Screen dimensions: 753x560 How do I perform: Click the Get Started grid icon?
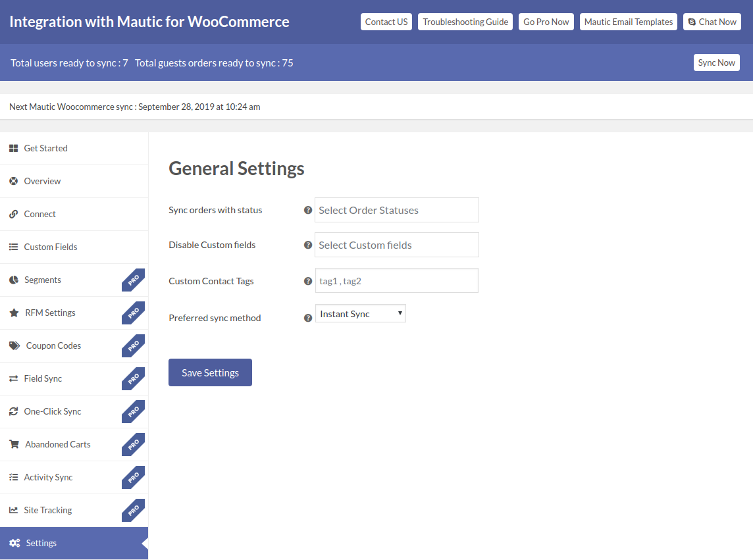point(13,149)
